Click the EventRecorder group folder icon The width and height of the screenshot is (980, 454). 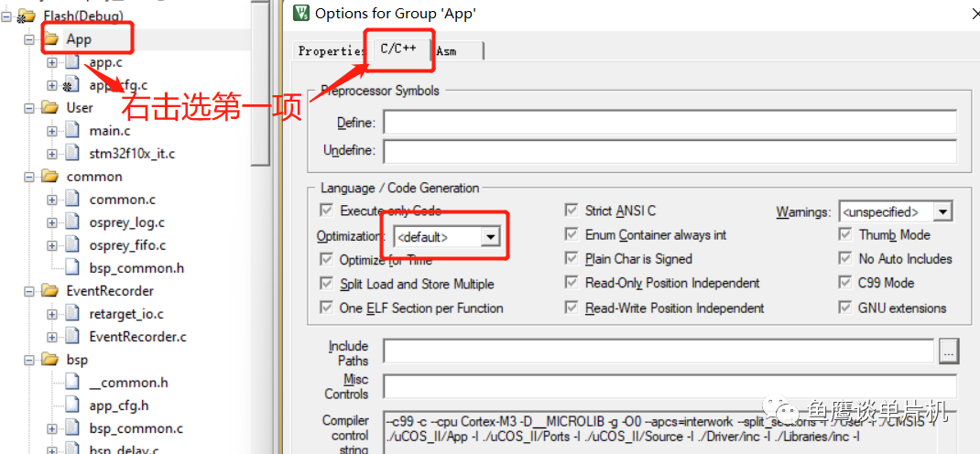[x=50, y=291]
